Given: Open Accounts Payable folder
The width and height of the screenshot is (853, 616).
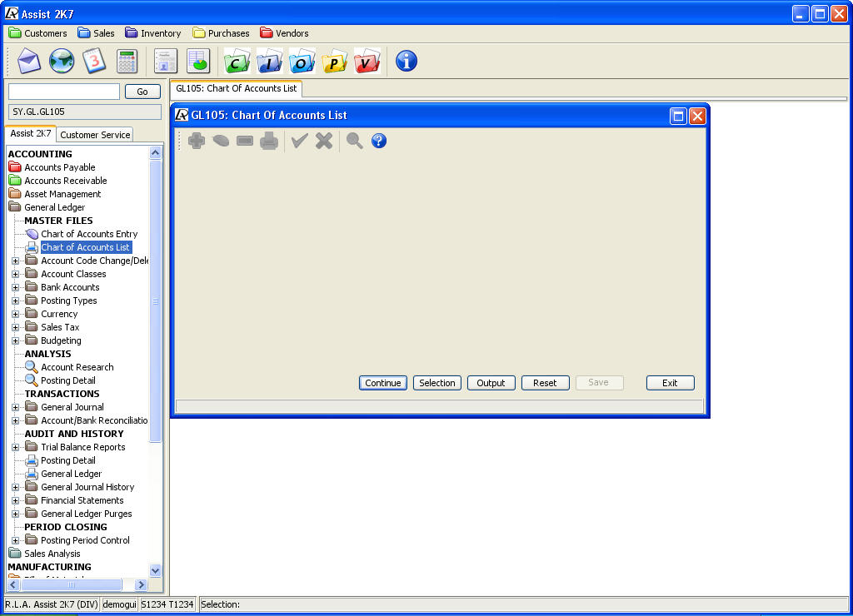Looking at the screenshot, I should point(52,167).
